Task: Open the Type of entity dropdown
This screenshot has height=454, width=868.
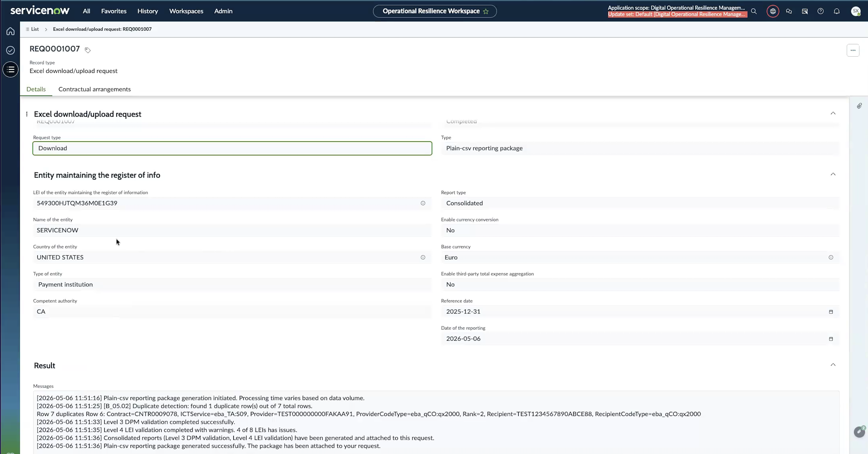Action: 232,285
